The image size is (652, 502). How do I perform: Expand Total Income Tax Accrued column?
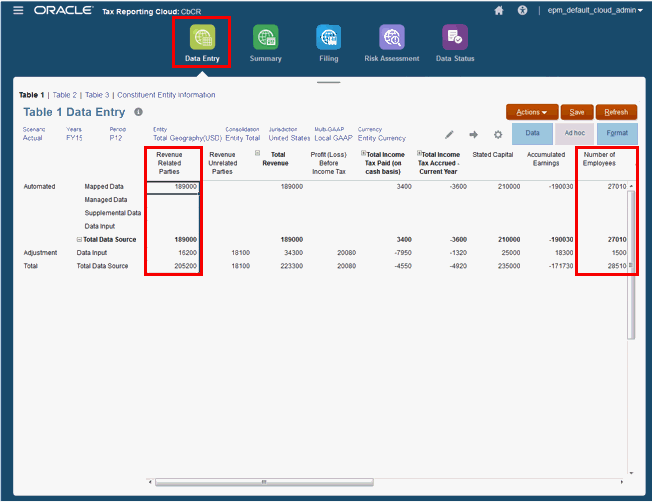pyautogui.click(x=419, y=153)
